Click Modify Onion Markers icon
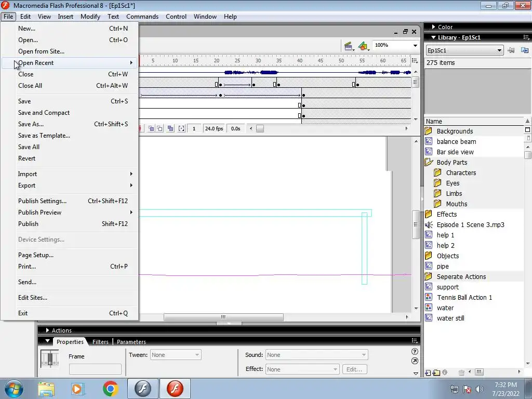The image size is (532, 399). pyautogui.click(x=181, y=129)
